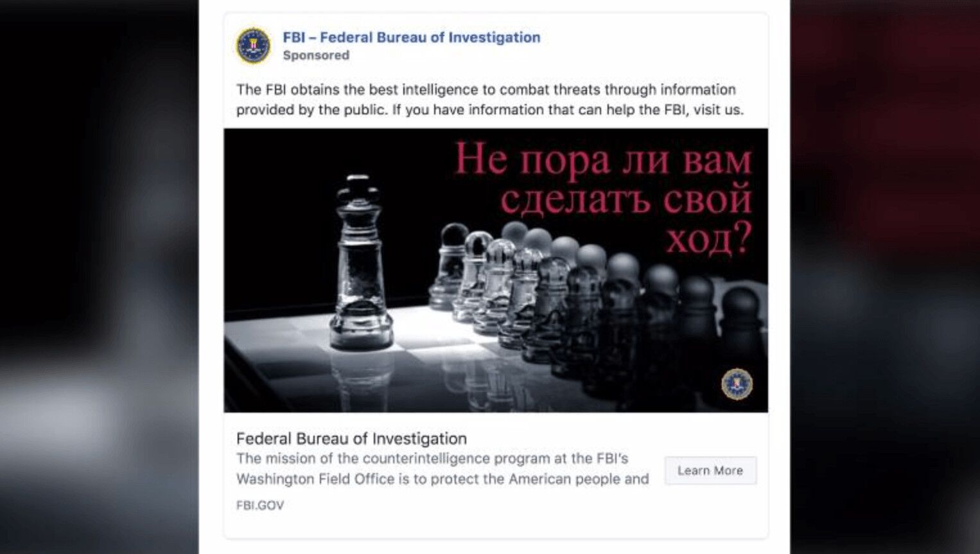Open the FBI – Federal Bureau of Investigation page
The height and width of the screenshot is (554, 980).
tap(411, 37)
